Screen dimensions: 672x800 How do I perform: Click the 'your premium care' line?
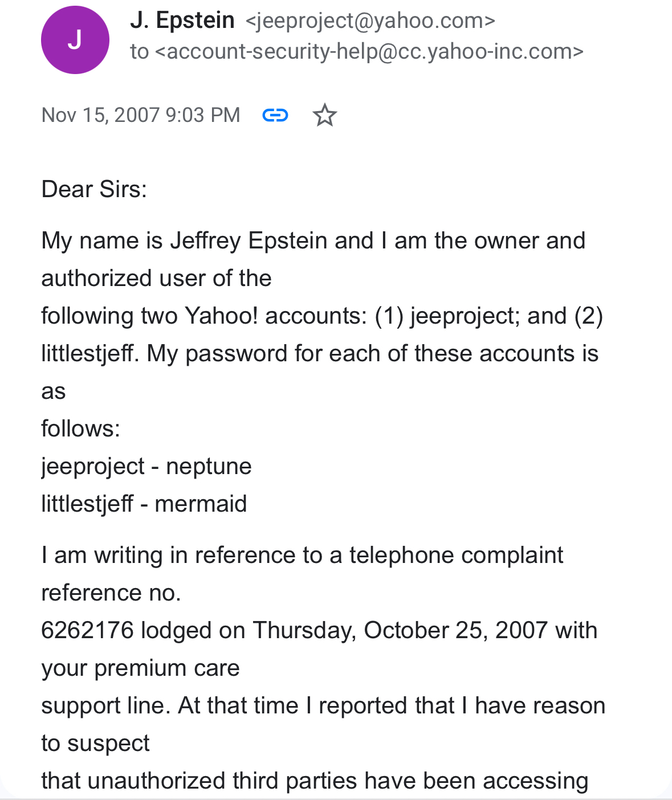[x=140, y=668]
